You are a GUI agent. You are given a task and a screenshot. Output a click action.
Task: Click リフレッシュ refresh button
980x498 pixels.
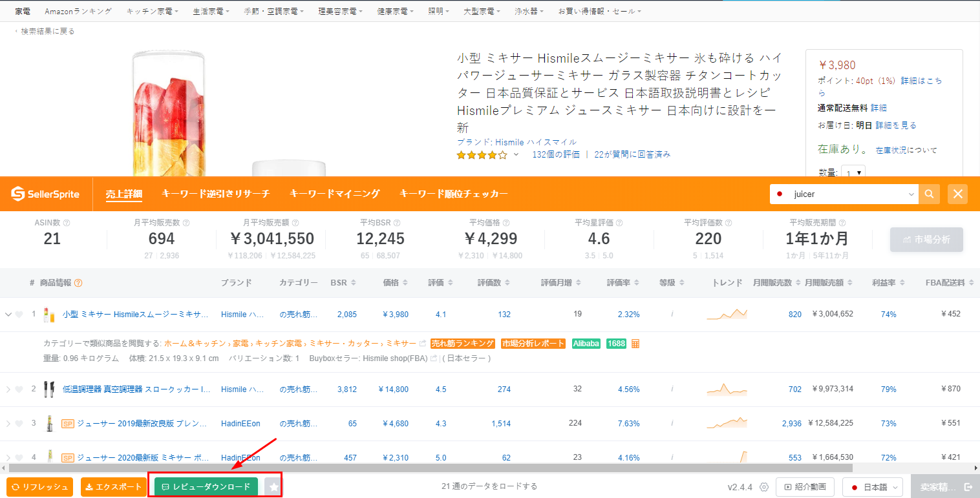[39, 487]
